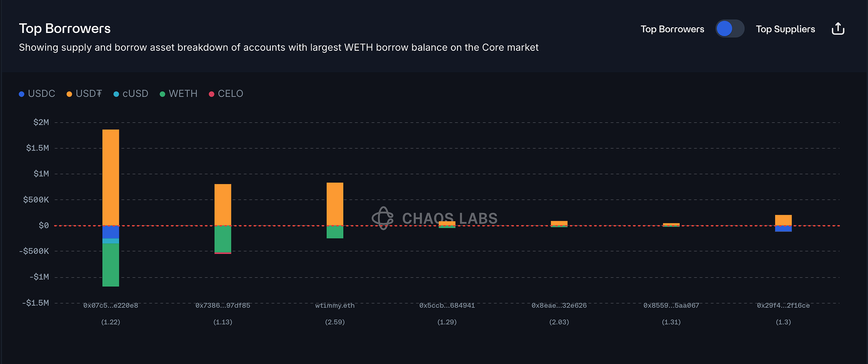Click the 0x8559...5aa067 account label
Image resolution: width=868 pixels, height=364 pixels.
(671, 305)
